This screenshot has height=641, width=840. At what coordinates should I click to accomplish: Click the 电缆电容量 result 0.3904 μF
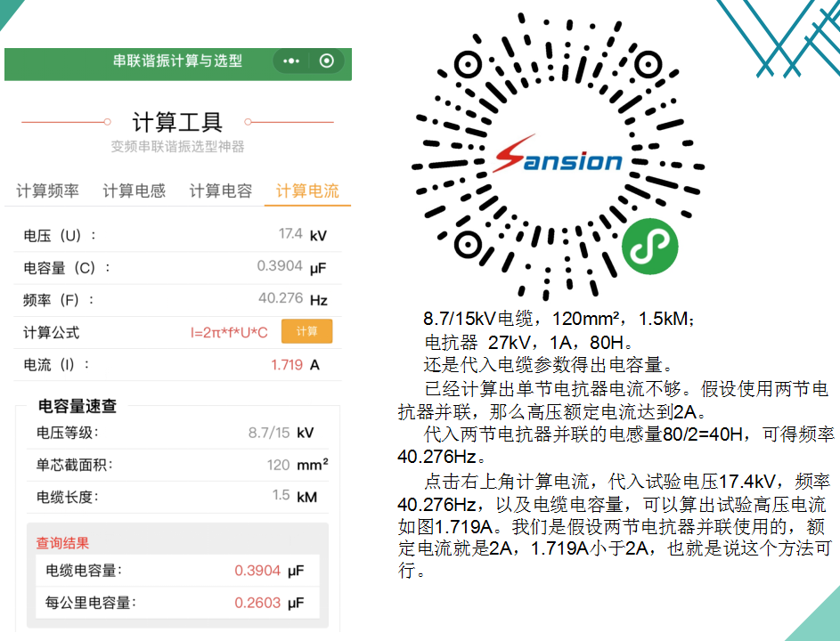click(x=257, y=571)
